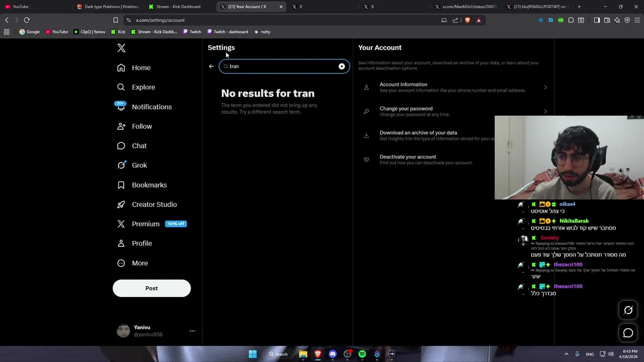
Task: Show hidden system tray icons
Action: (x=566, y=354)
